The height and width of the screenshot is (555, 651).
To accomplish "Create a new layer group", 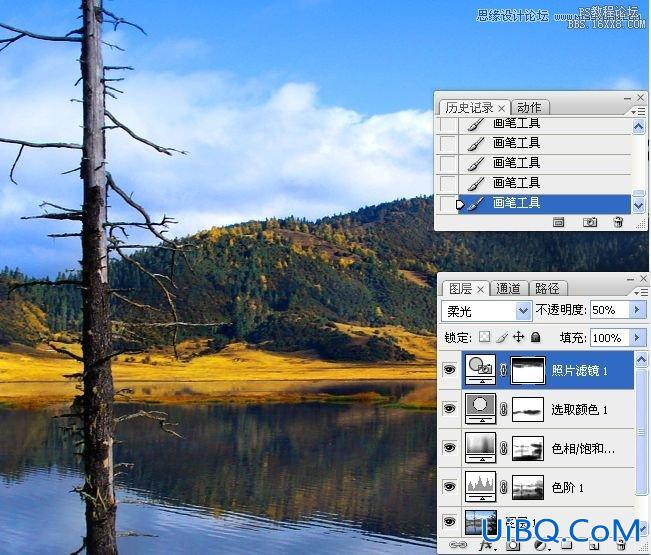I will (x=567, y=545).
